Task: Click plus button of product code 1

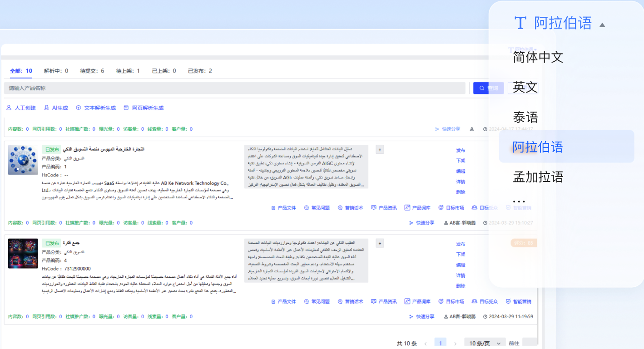Action: [x=380, y=150]
